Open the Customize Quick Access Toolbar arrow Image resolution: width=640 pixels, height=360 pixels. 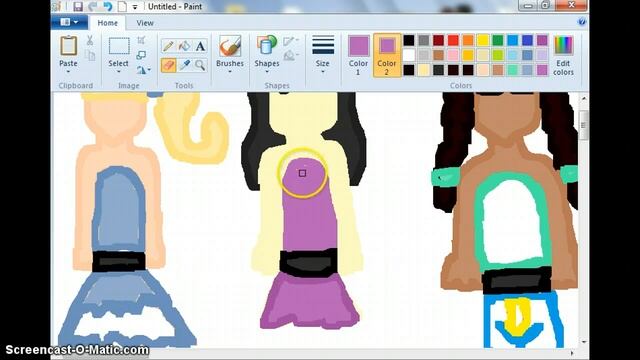coord(135,7)
